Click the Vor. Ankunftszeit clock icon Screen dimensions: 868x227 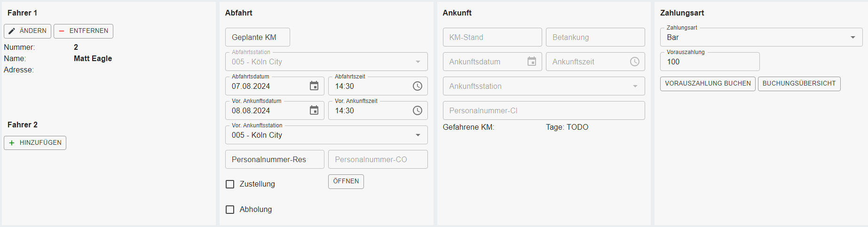point(418,110)
